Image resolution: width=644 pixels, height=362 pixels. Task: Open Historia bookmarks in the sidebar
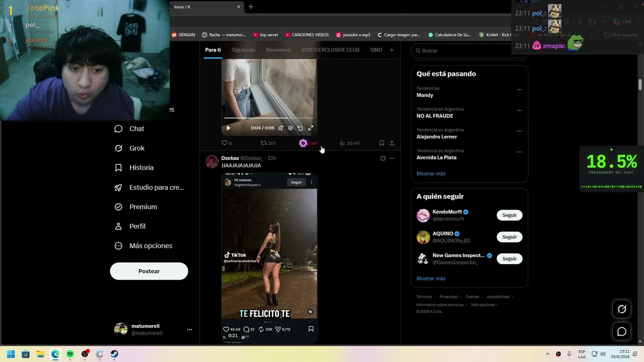pyautogui.click(x=134, y=167)
